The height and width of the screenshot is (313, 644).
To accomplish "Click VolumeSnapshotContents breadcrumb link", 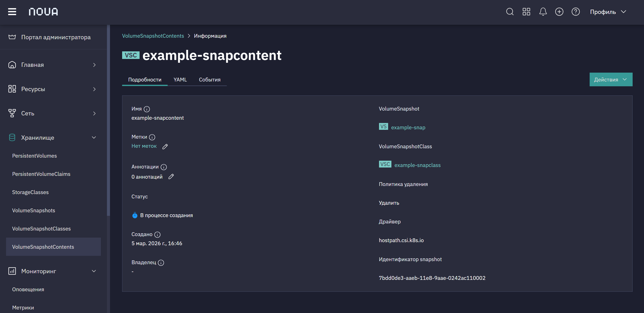I will point(153,36).
